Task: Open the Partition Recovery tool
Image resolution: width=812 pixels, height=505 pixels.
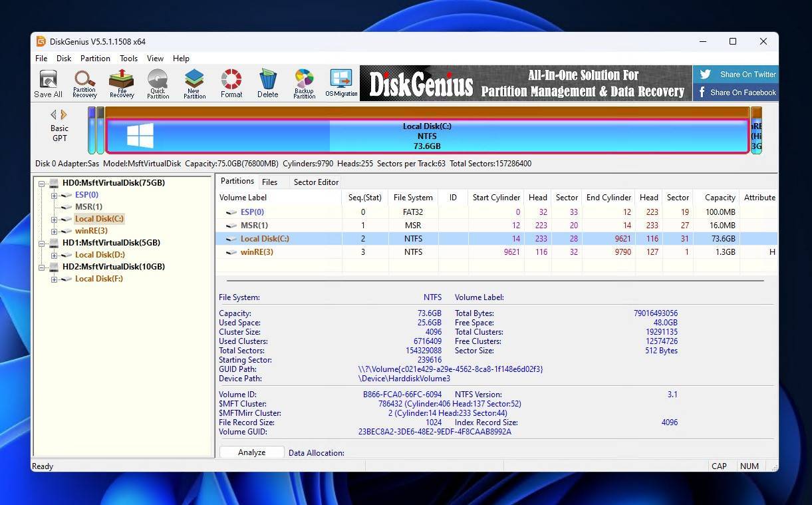Action: point(84,84)
